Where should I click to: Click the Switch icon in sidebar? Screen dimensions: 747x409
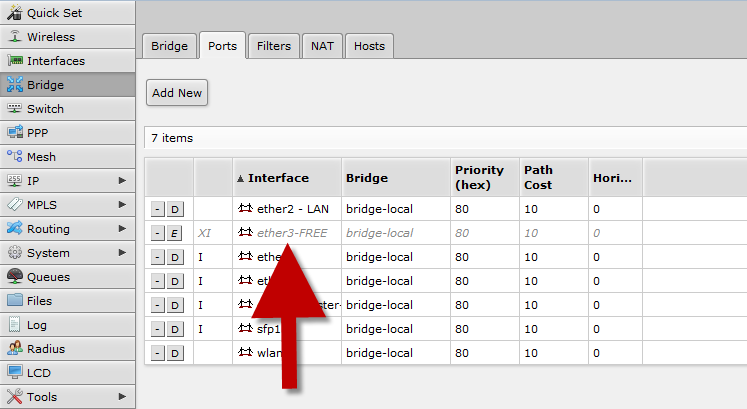pos(15,109)
